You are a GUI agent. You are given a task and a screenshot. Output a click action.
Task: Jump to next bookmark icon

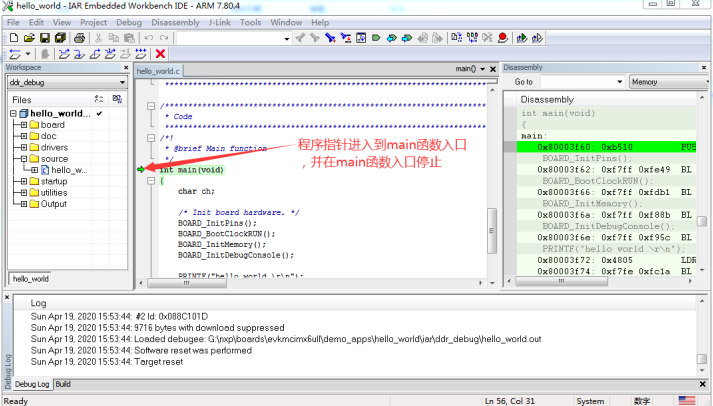pos(407,38)
